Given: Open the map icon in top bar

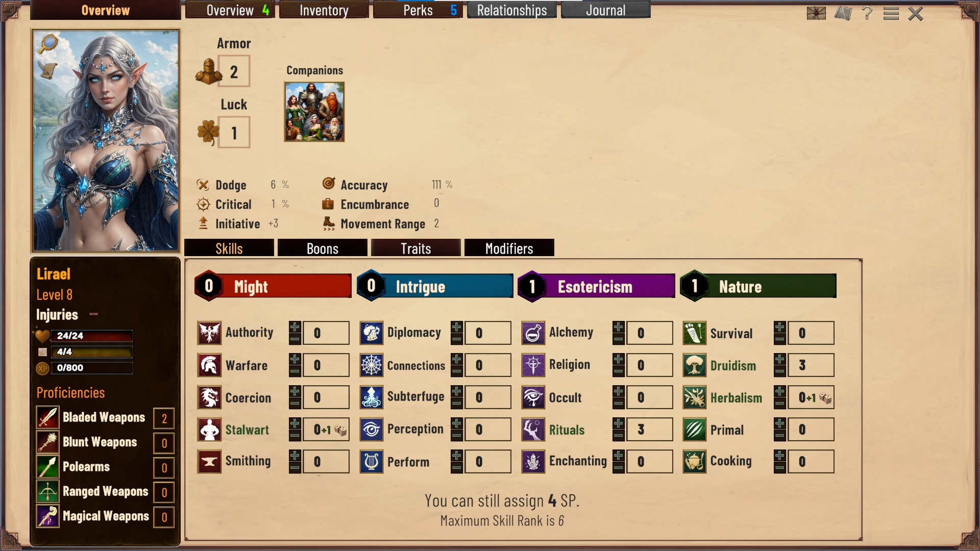Looking at the screenshot, I should (843, 13).
